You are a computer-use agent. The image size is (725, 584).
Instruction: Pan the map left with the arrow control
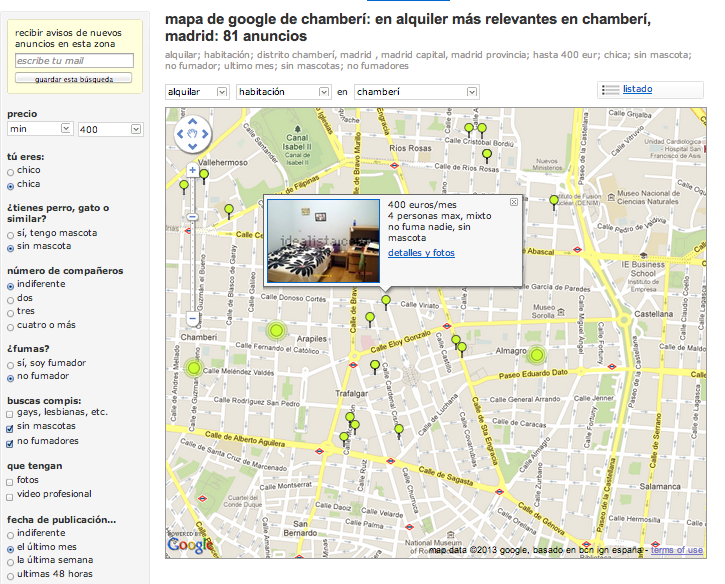180,134
